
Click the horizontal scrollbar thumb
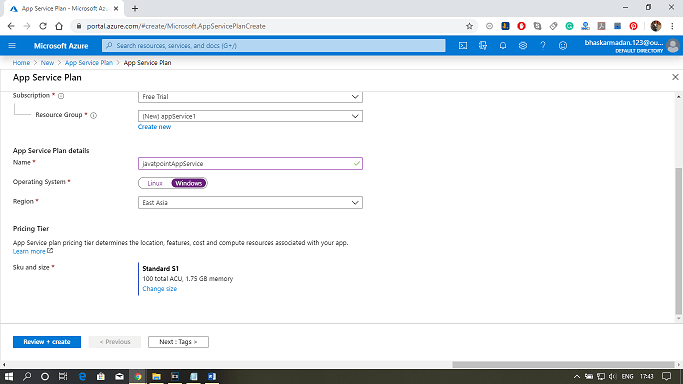[x=563, y=364]
